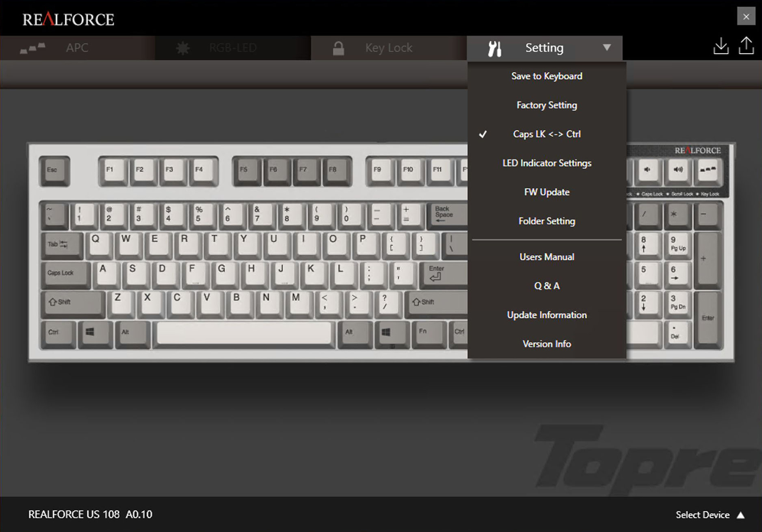Viewport: 762px width, 532px height.
Task: Click the F10 key
Action: tap(410, 171)
